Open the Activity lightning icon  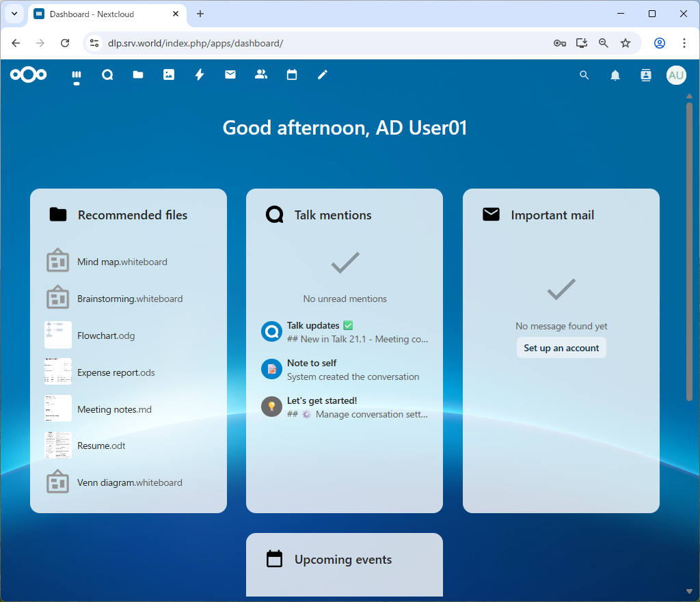click(200, 75)
